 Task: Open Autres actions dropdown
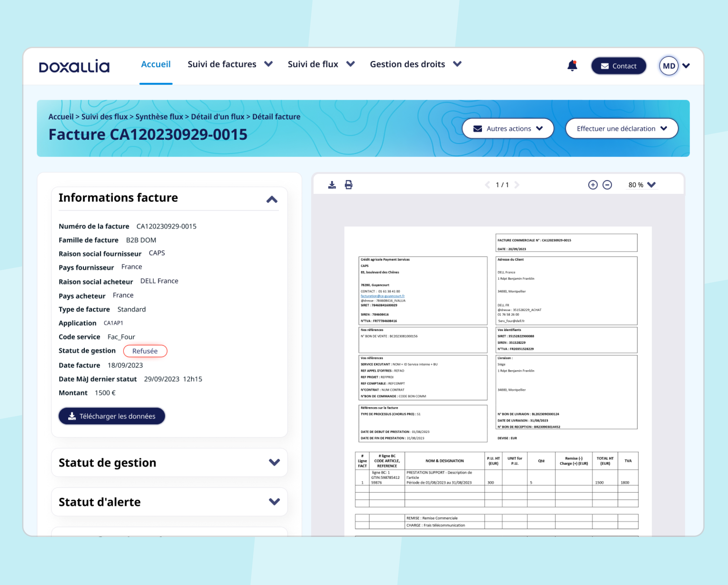pos(508,128)
